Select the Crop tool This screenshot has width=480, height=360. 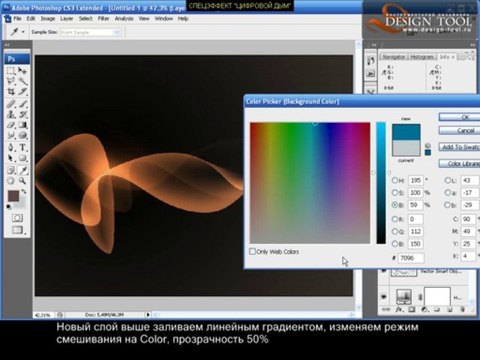(11, 91)
